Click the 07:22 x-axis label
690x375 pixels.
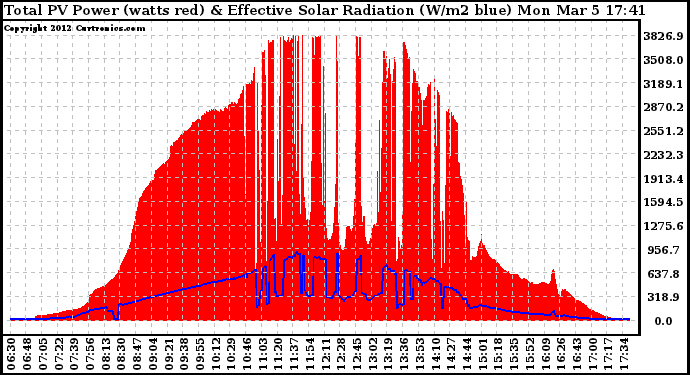pos(58,354)
